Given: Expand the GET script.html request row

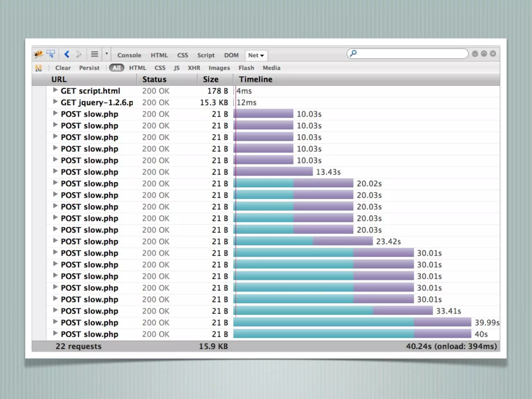Looking at the screenshot, I should [x=55, y=90].
